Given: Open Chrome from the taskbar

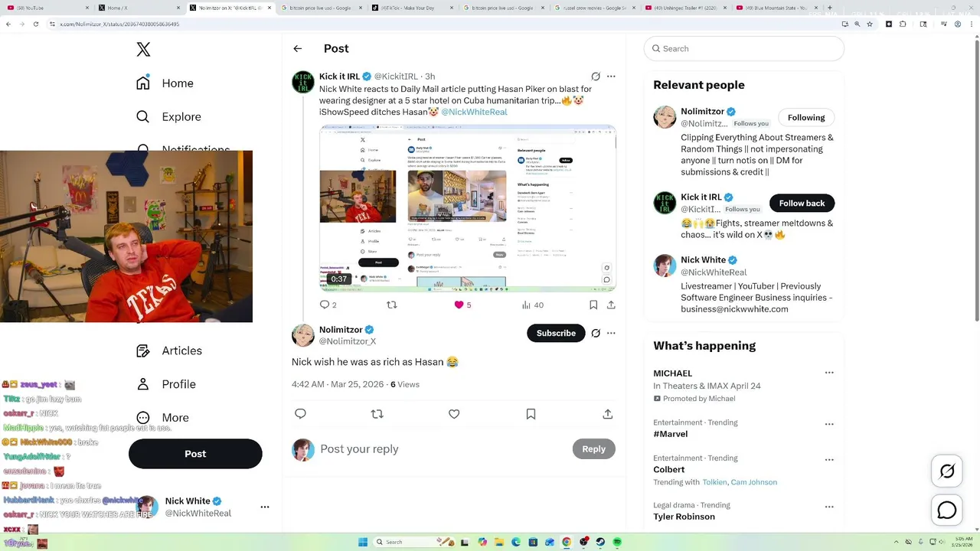Looking at the screenshot, I should [x=567, y=542].
